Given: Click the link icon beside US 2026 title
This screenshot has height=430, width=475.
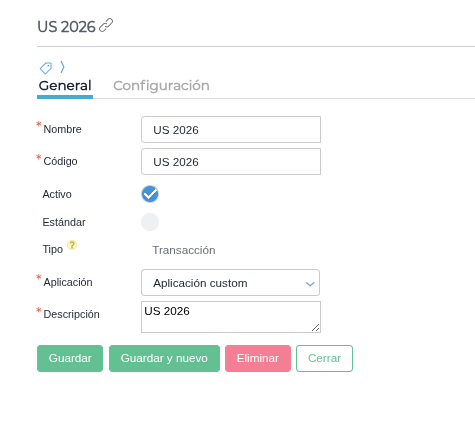Looking at the screenshot, I should tap(106, 26).
